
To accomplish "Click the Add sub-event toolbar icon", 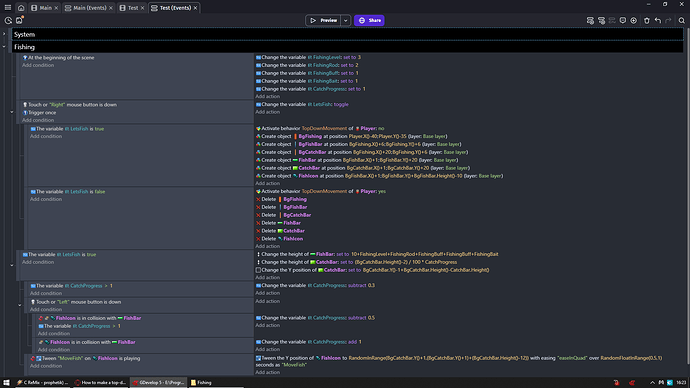I will [x=601, y=20].
